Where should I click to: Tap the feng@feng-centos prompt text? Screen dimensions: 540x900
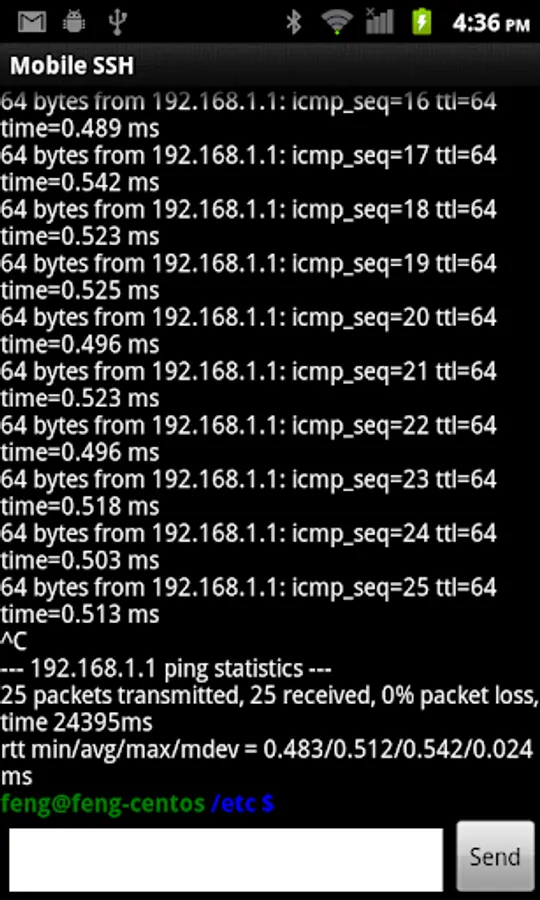[x=103, y=804]
